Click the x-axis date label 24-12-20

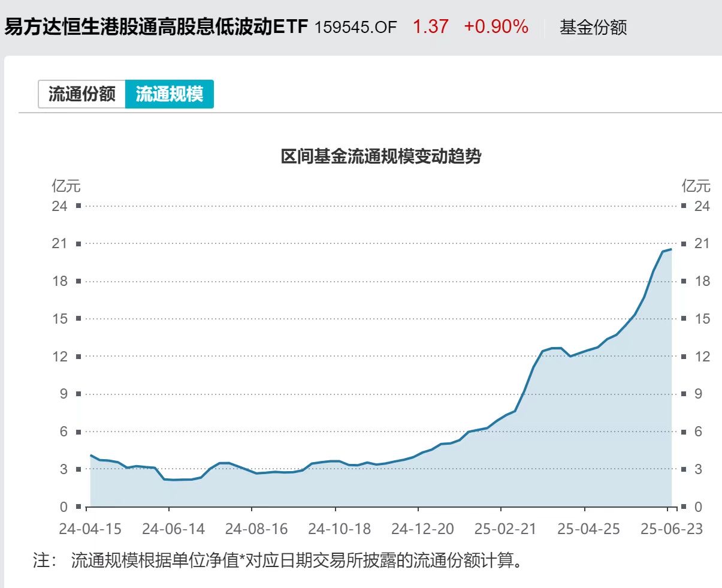point(422,529)
